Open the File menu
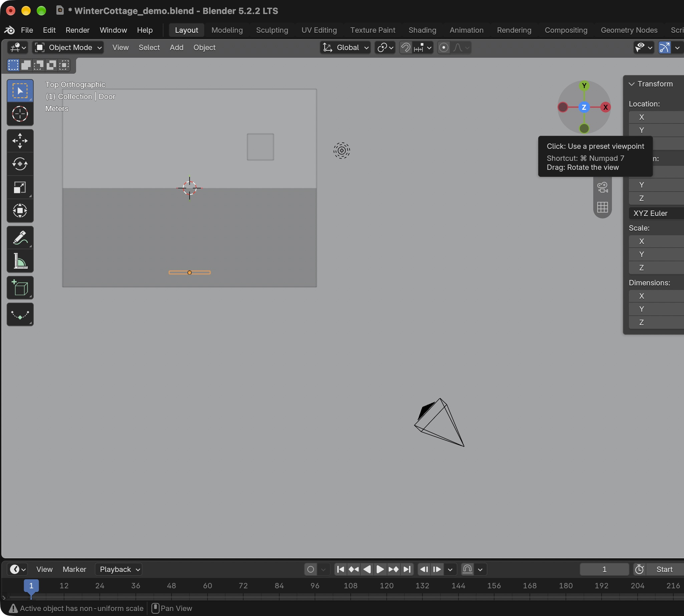Screen dimensions: 684x616 (27, 30)
